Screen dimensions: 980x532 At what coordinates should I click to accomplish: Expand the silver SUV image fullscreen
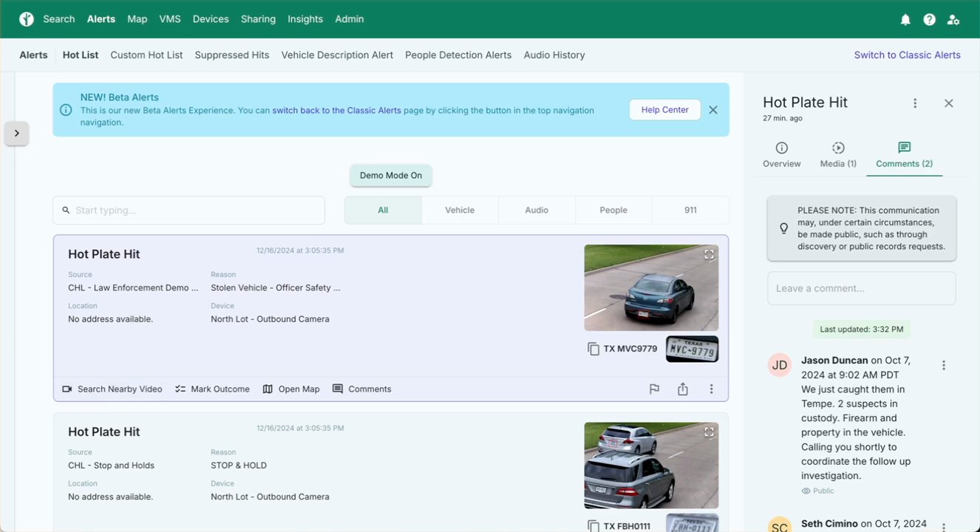(x=709, y=432)
